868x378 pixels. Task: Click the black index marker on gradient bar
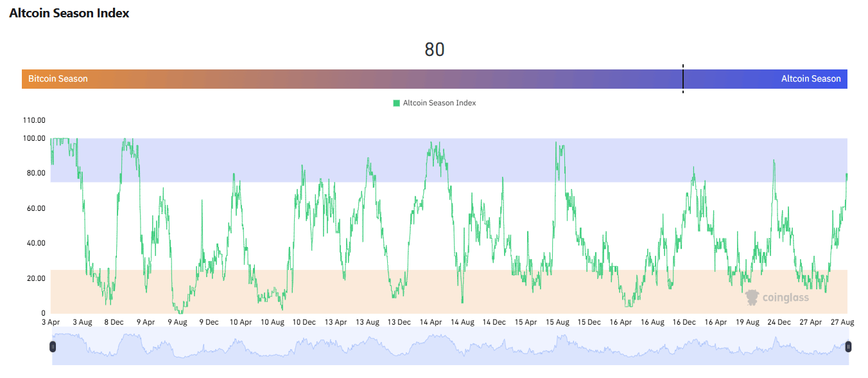click(683, 78)
